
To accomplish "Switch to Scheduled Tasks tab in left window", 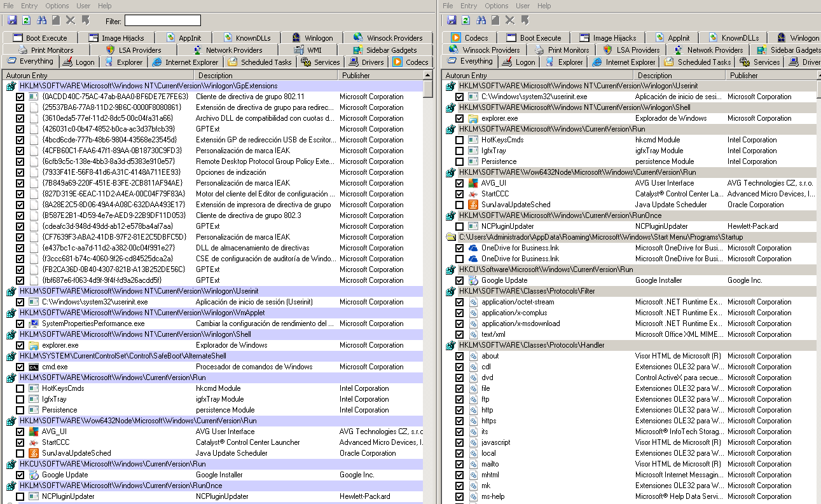I will (x=259, y=62).
